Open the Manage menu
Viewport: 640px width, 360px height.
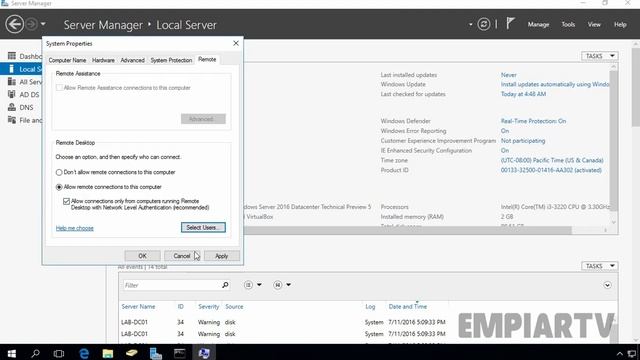[538, 24]
